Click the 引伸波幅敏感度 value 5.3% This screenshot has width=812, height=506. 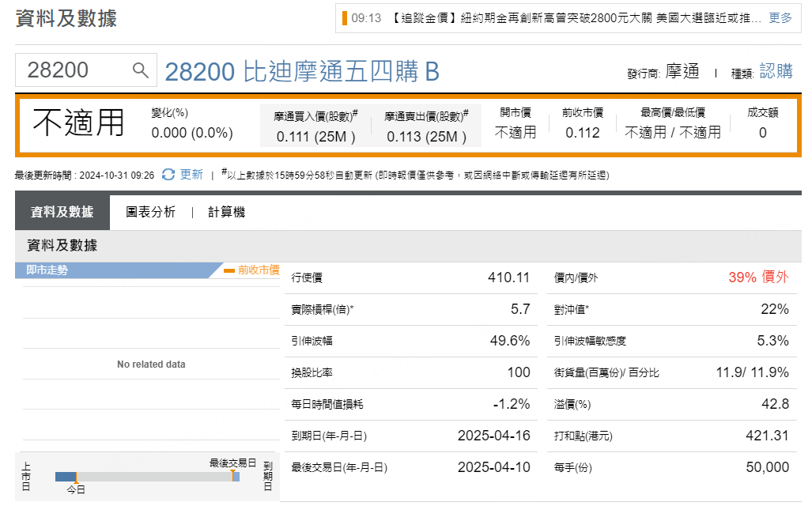pyautogui.click(x=772, y=341)
